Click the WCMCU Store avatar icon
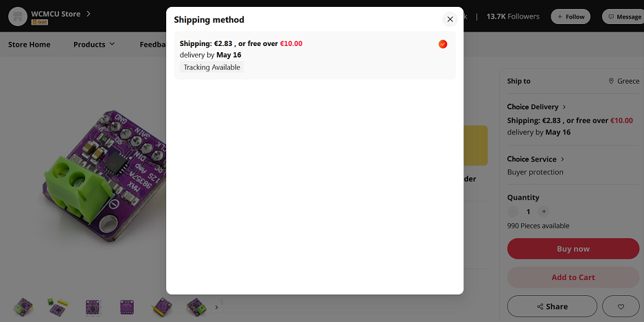The height and width of the screenshot is (322, 644). pyautogui.click(x=18, y=16)
